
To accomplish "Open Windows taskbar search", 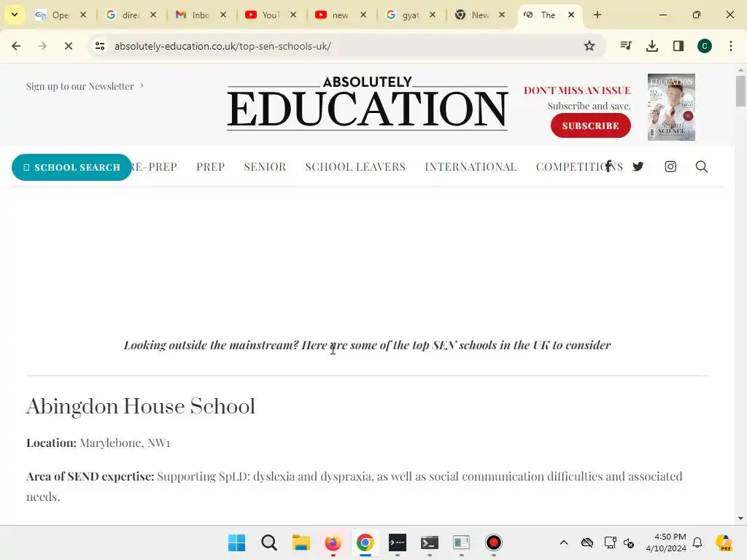I will pos(269,542).
